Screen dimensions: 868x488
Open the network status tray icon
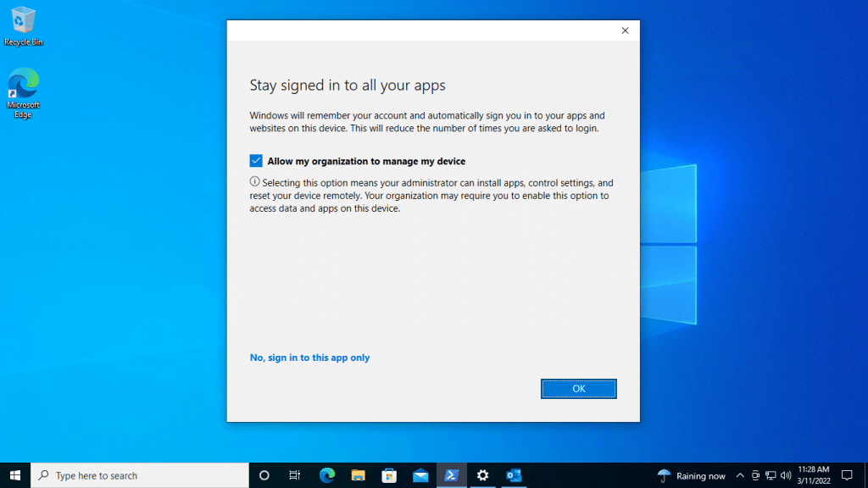click(x=771, y=475)
